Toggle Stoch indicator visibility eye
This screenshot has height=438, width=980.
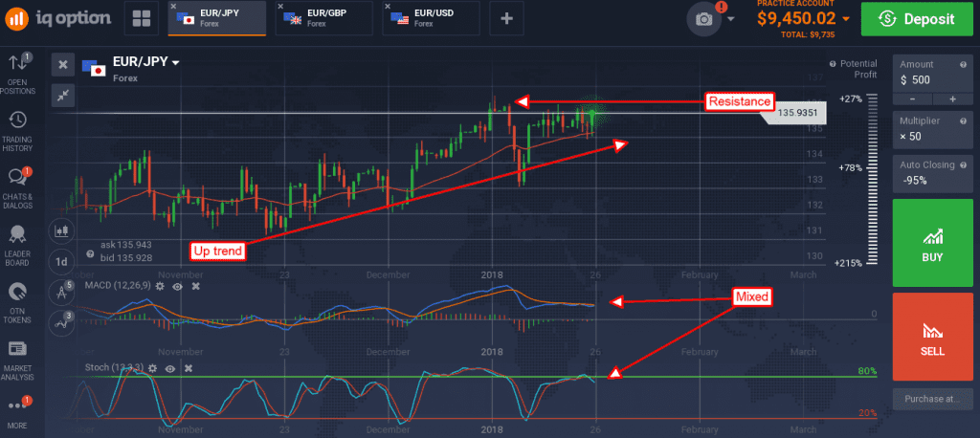(169, 368)
